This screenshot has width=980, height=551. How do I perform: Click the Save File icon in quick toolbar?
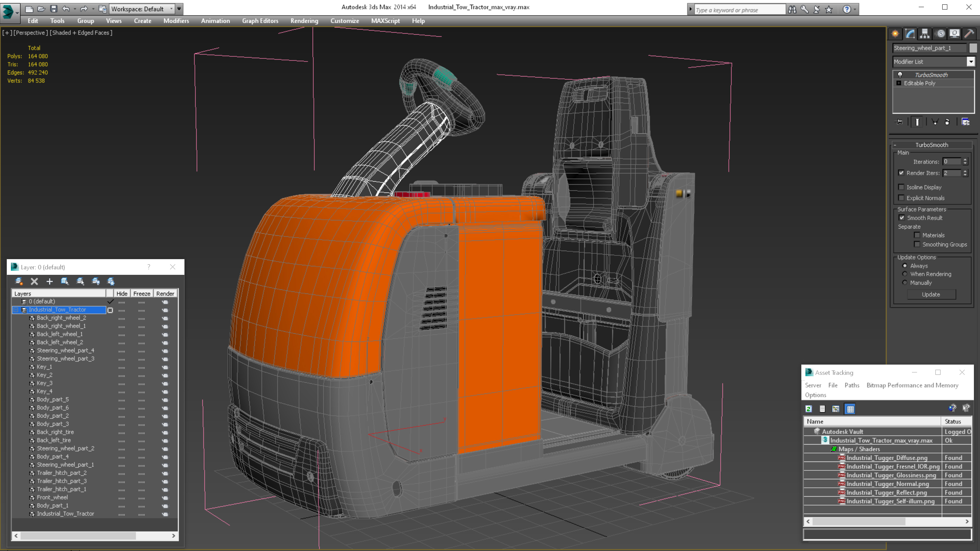click(x=54, y=9)
